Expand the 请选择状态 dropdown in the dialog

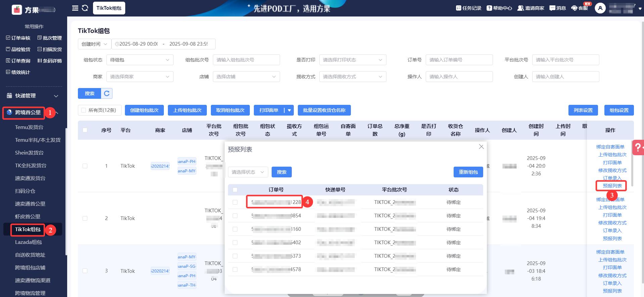pos(248,172)
